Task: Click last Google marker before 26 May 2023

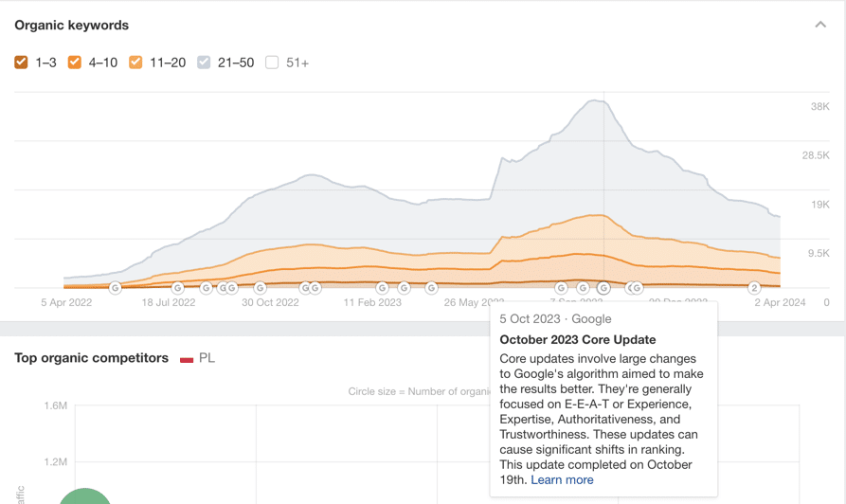Action: pos(431,288)
